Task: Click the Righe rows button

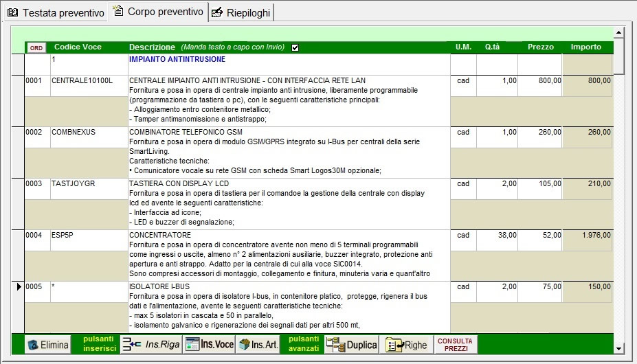Action: coord(406,345)
